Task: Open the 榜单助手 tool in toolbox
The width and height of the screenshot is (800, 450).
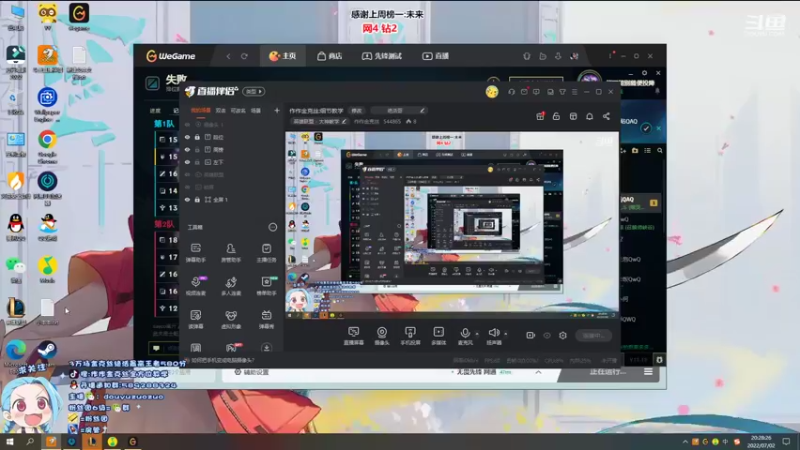Action: (x=266, y=286)
